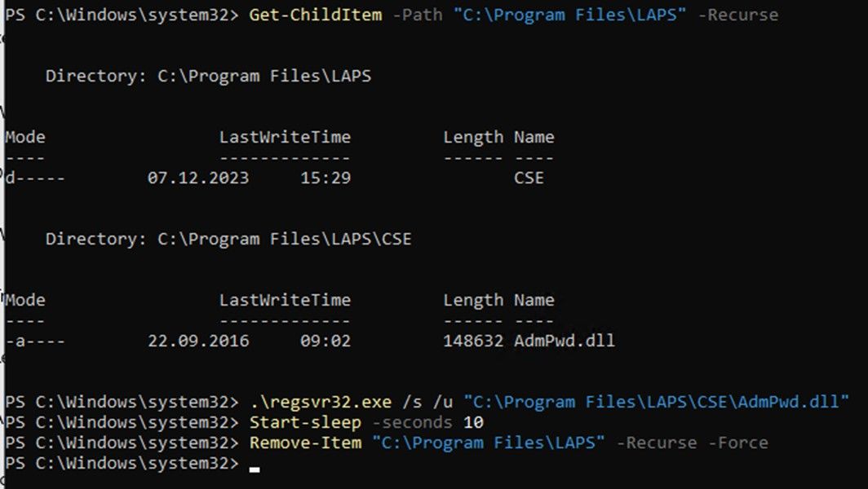Click the Get-ChildItem command text
868x489 pixels.
pyautogui.click(x=315, y=15)
